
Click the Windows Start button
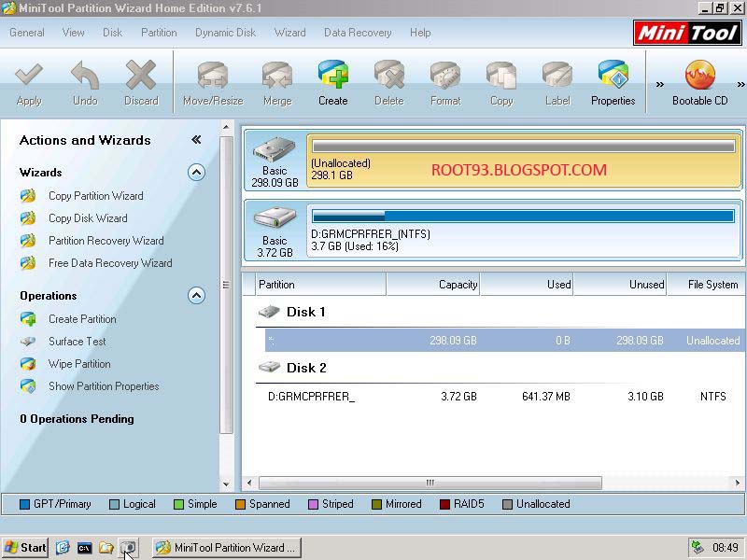click(25, 548)
